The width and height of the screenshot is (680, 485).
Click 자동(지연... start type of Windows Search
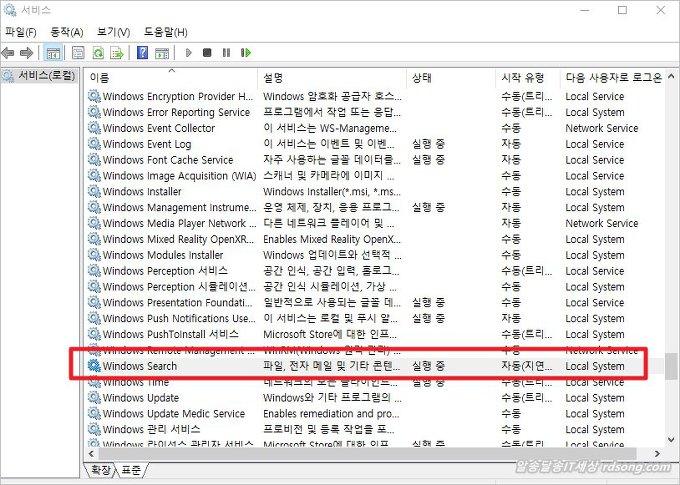[526, 366]
